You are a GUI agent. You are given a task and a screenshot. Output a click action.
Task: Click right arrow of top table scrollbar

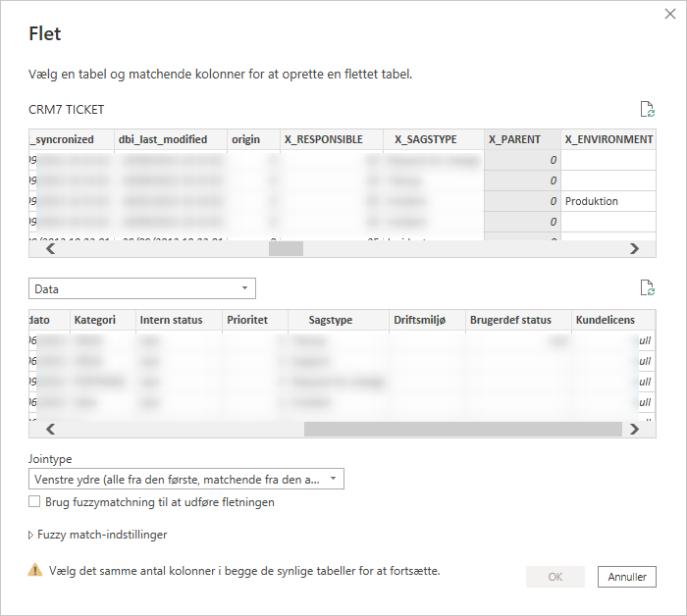point(634,249)
